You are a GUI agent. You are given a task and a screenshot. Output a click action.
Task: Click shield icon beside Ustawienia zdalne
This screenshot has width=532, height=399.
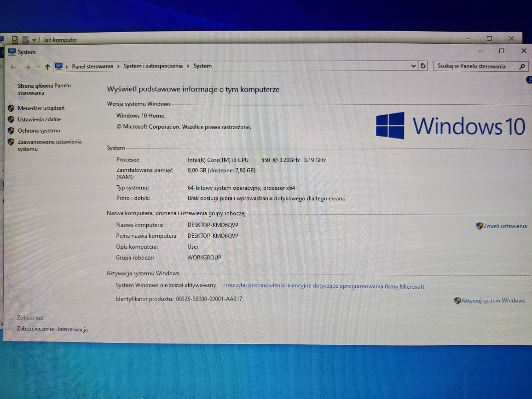(x=11, y=120)
